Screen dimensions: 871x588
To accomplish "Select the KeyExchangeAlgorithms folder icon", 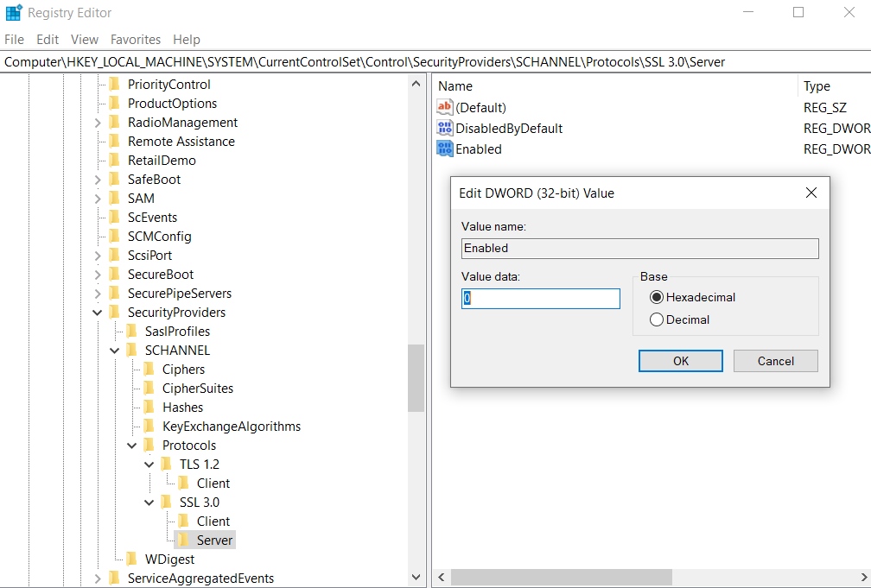I will click(149, 426).
